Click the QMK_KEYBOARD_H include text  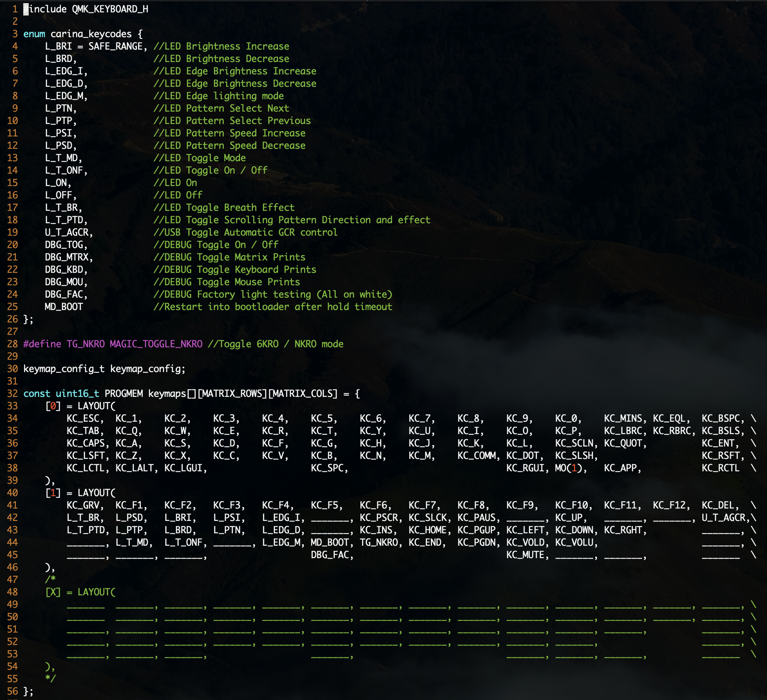click(x=110, y=9)
